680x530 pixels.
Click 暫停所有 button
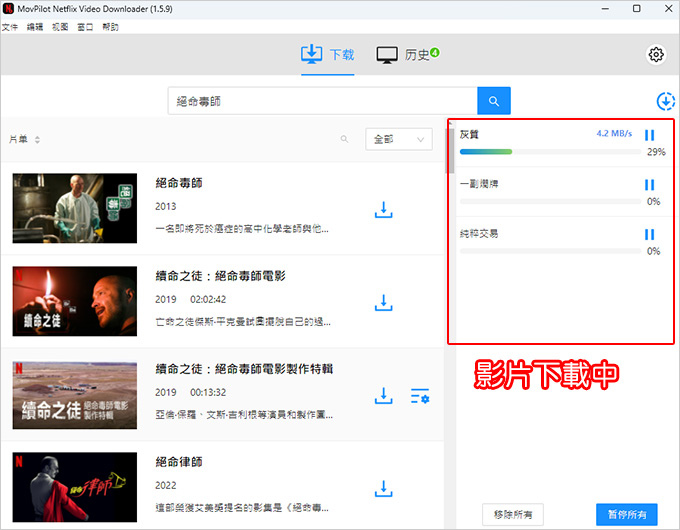coord(627,514)
